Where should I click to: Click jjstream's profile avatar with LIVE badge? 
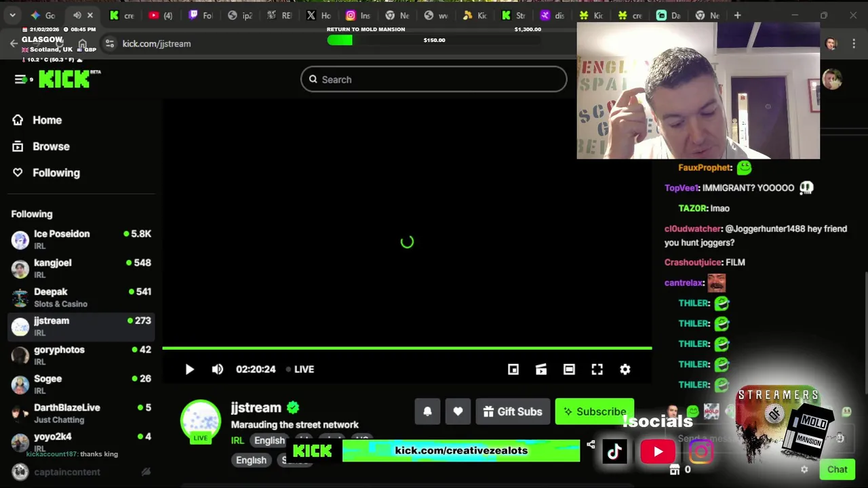pos(201,422)
